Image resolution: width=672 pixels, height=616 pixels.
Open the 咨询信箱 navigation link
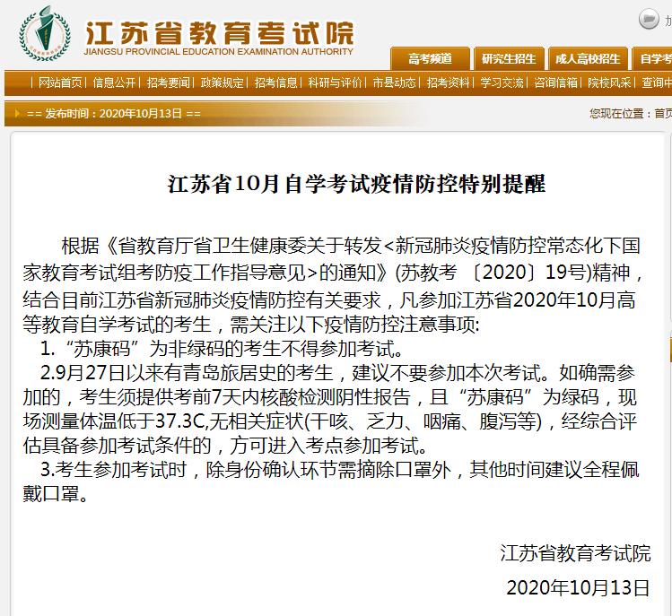(555, 82)
